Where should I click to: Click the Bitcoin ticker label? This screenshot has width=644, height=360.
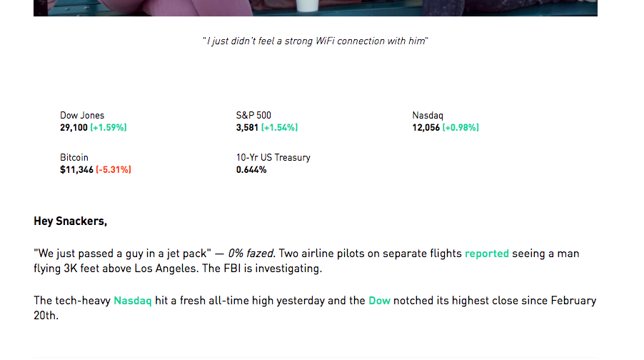coord(74,157)
